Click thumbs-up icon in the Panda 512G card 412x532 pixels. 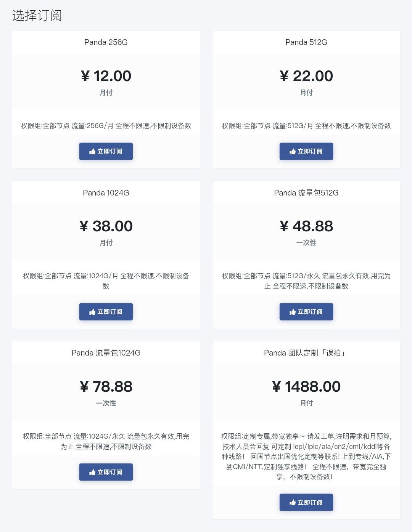[x=293, y=152]
